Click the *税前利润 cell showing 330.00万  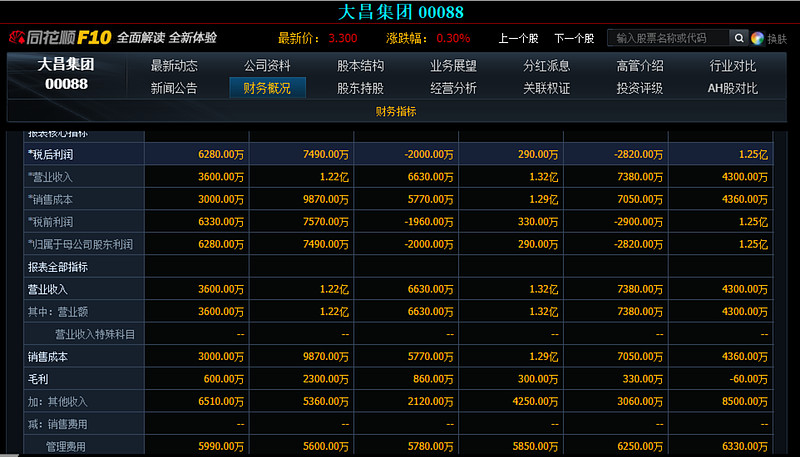[511, 222]
